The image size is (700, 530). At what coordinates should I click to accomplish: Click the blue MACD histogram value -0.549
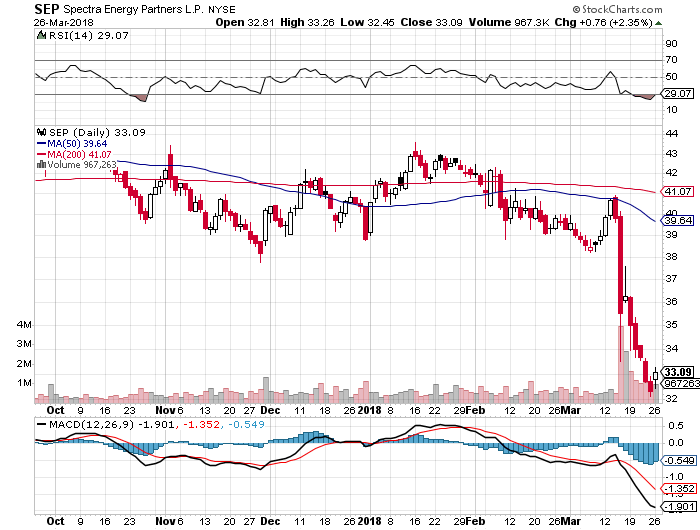click(246, 425)
